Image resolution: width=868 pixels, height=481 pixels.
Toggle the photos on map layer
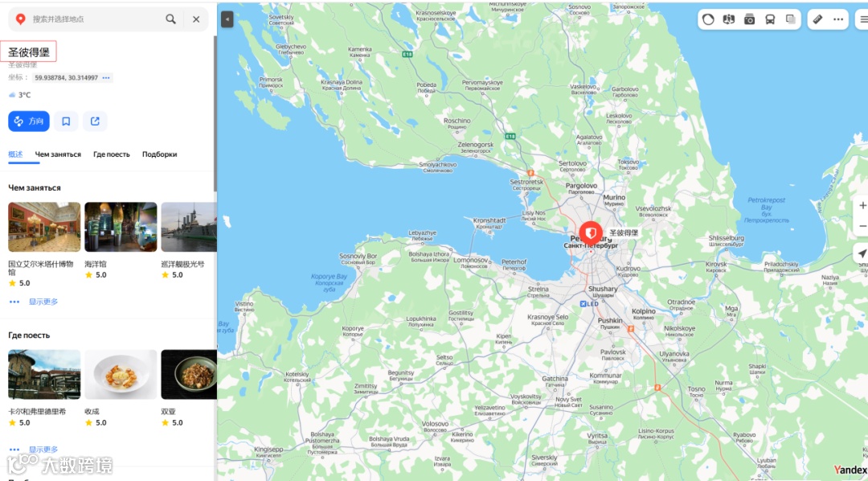(x=750, y=19)
